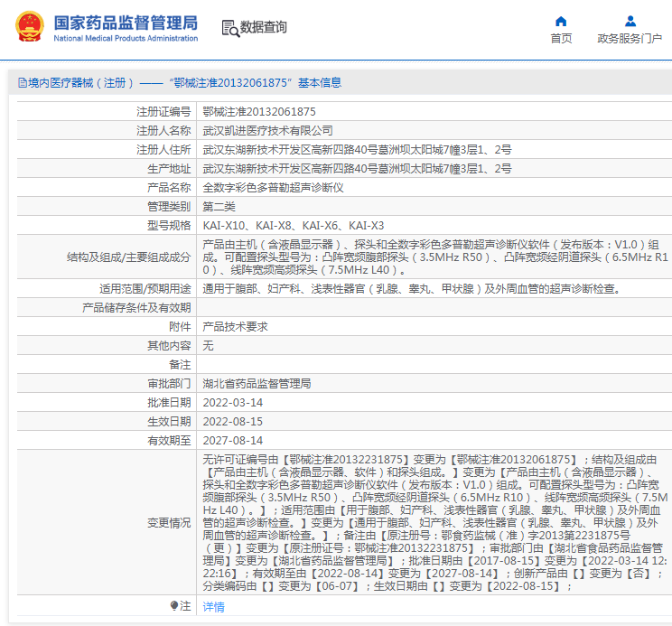The height and width of the screenshot is (626, 672).
Task: Click the 结构及组成 description text
Action: tap(435, 257)
